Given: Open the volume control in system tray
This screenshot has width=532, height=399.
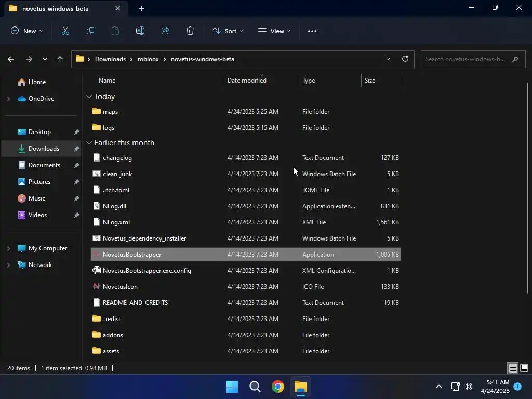Looking at the screenshot, I should click(x=468, y=387).
